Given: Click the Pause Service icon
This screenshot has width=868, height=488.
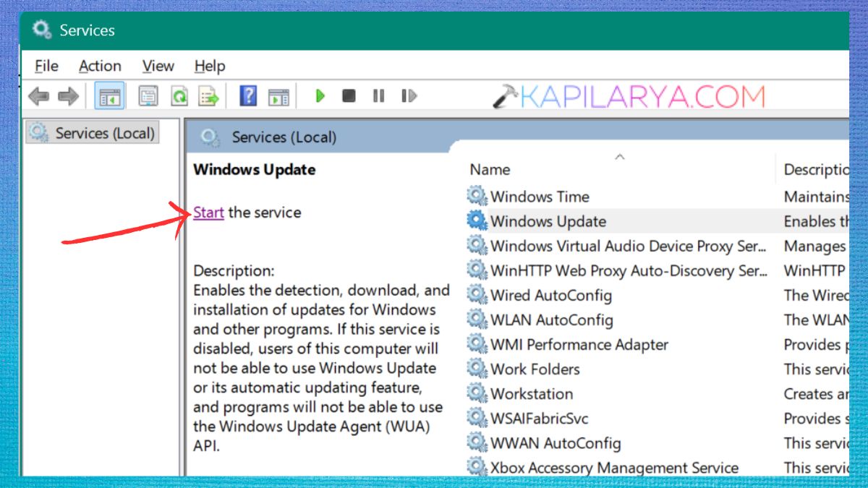Looking at the screenshot, I should coord(378,95).
